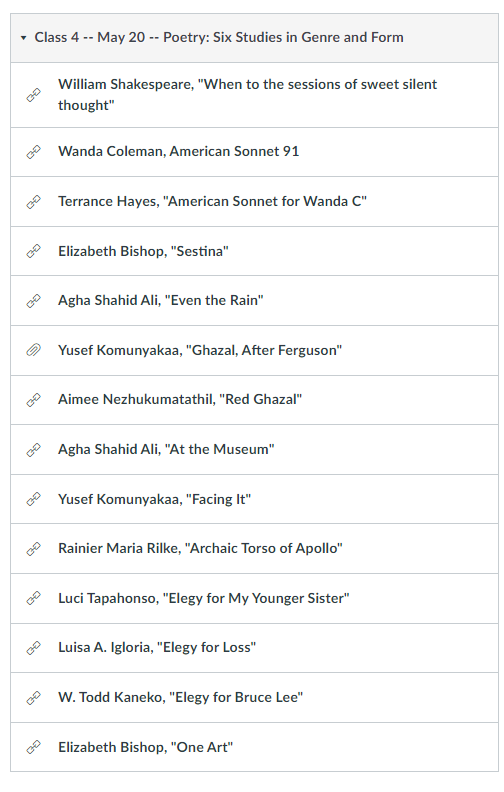This screenshot has height=792, width=504.
Task: Click link icon beside Elegy for Loss
Action: pyautogui.click(x=33, y=648)
